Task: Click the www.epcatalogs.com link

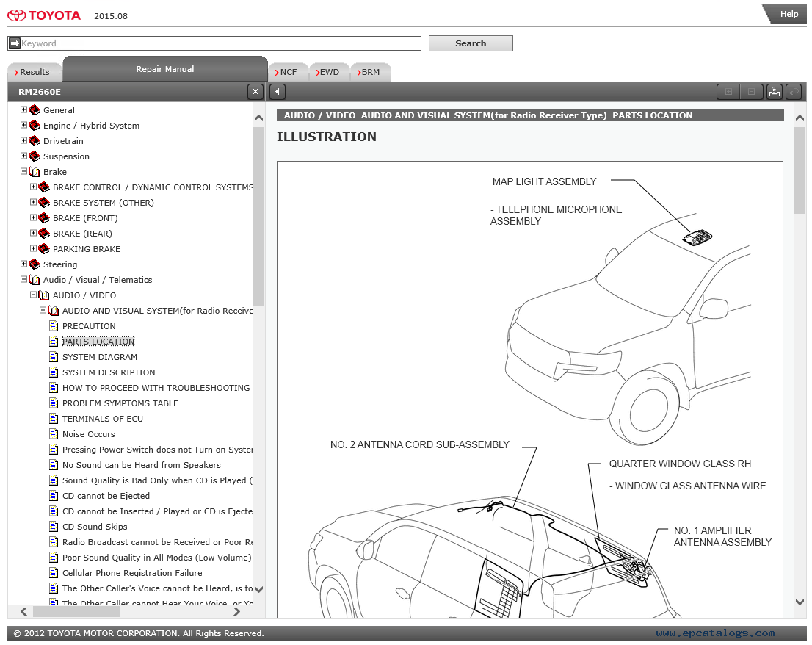Action: 715,633
